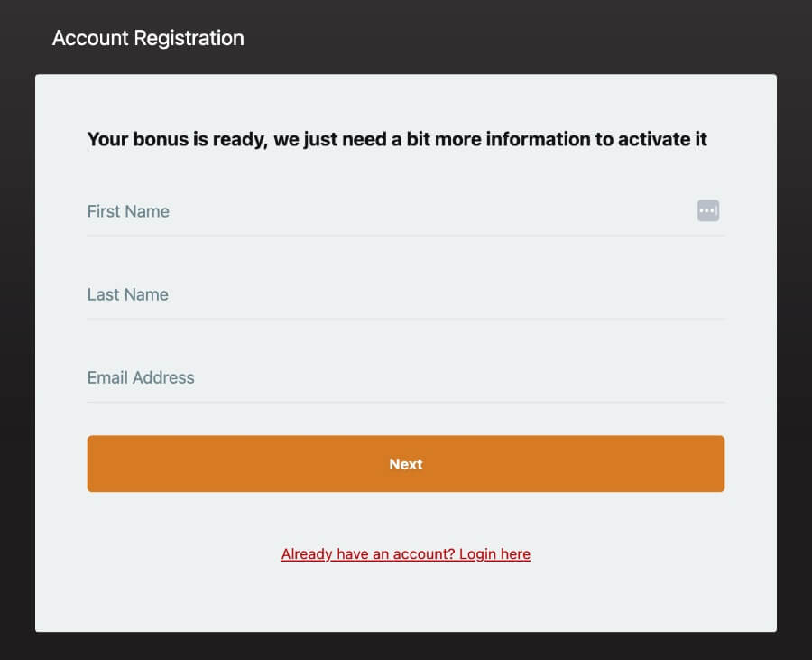Viewport: 812px width, 660px height.
Task: Open the 'Already have an account?' login link
Action: 405,553
